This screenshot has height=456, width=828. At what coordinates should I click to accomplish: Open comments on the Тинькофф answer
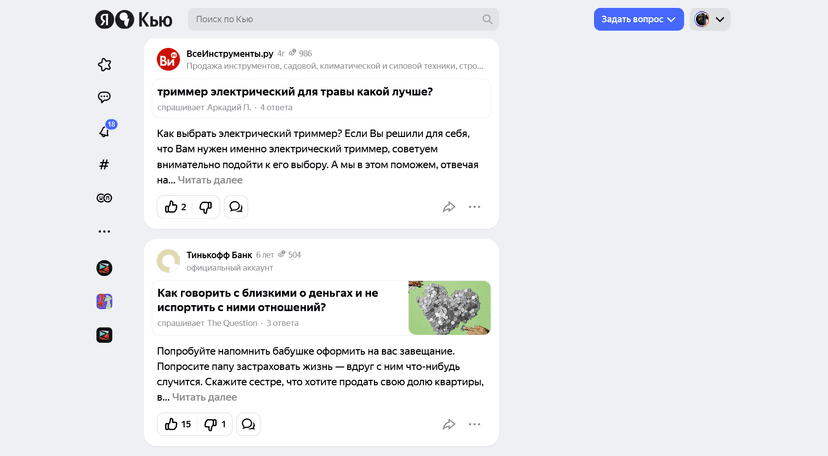click(x=248, y=424)
